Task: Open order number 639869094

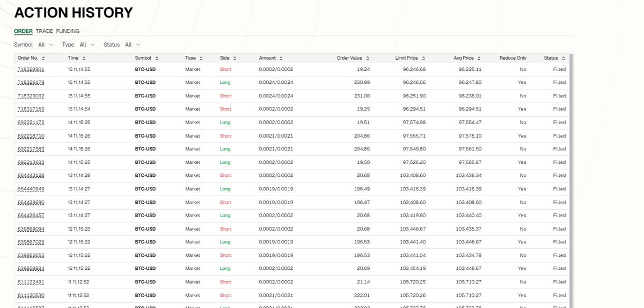Action: click(31, 229)
